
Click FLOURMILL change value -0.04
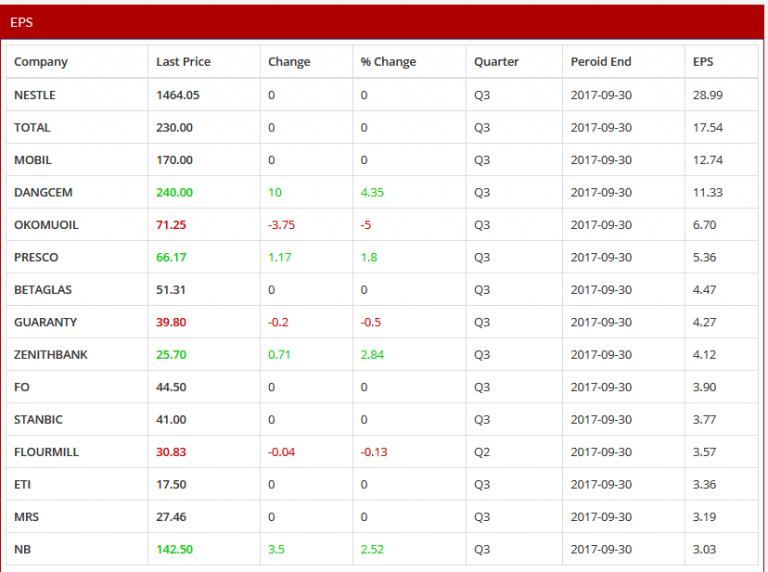click(x=281, y=452)
